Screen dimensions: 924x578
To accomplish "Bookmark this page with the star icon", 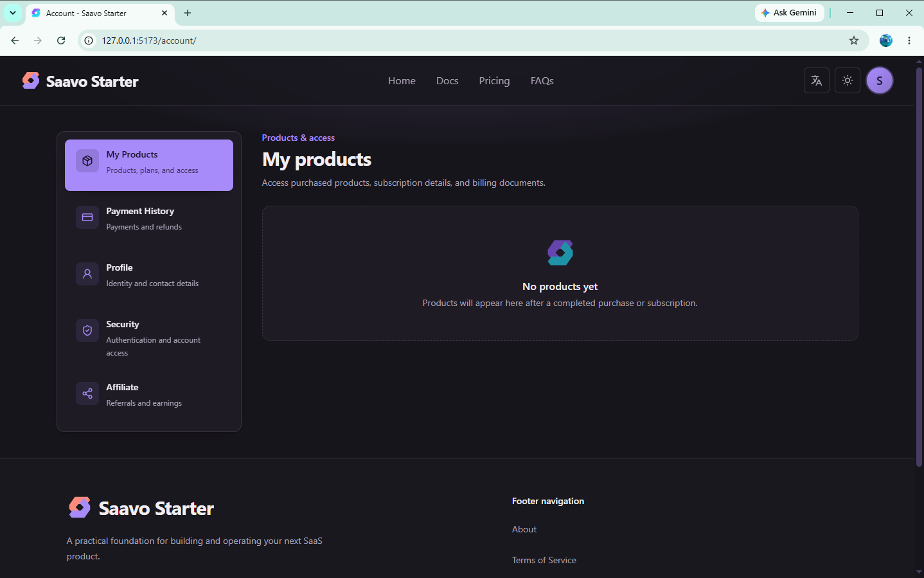I will click(854, 41).
